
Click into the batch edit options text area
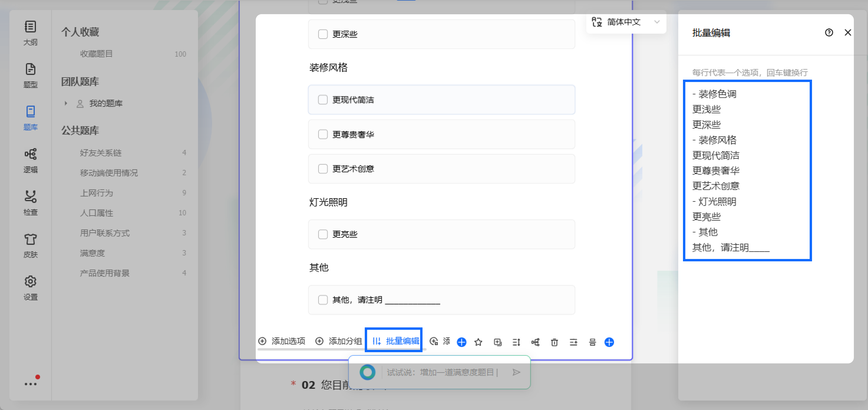point(747,170)
